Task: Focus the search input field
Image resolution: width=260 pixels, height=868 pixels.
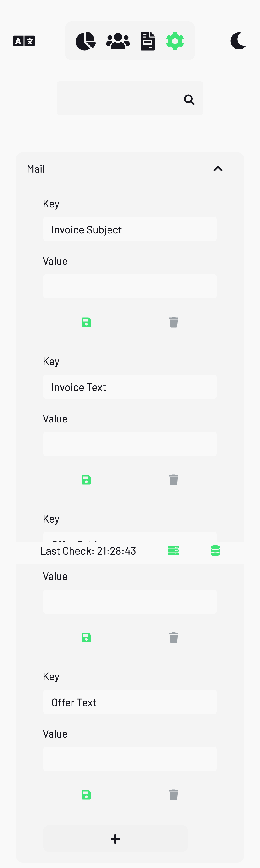Action: point(130,98)
